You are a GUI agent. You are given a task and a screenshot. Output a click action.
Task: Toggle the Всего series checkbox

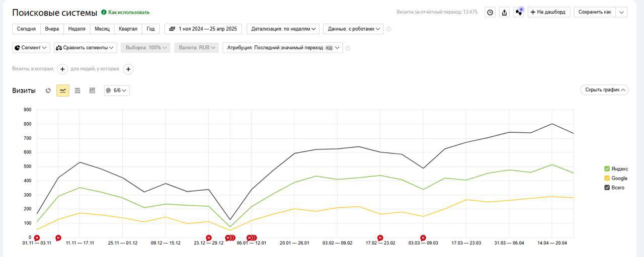pyautogui.click(x=607, y=188)
